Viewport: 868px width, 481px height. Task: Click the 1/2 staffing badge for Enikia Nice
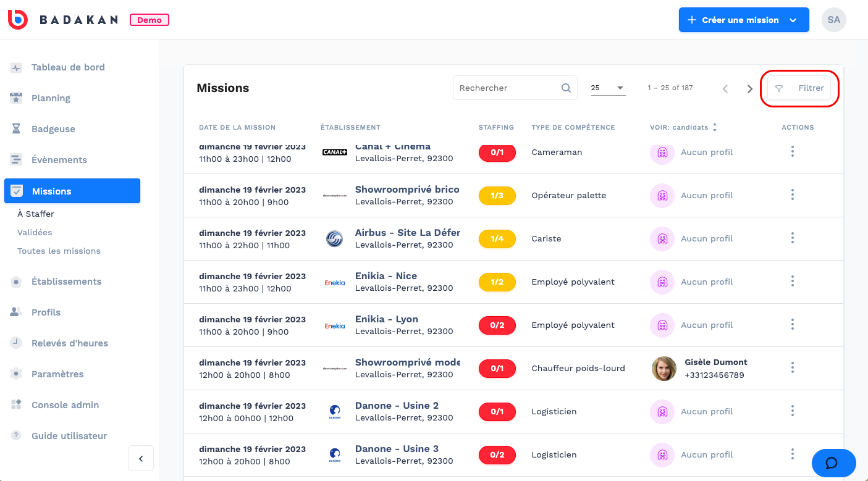click(497, 282)
